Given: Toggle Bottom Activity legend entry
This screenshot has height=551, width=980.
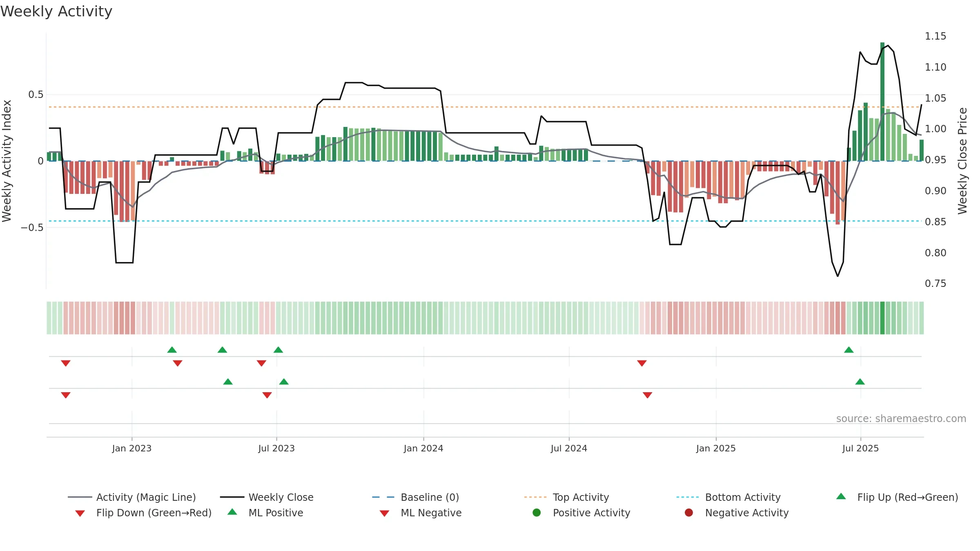Looking at the screenshot, I should point(728,497).
